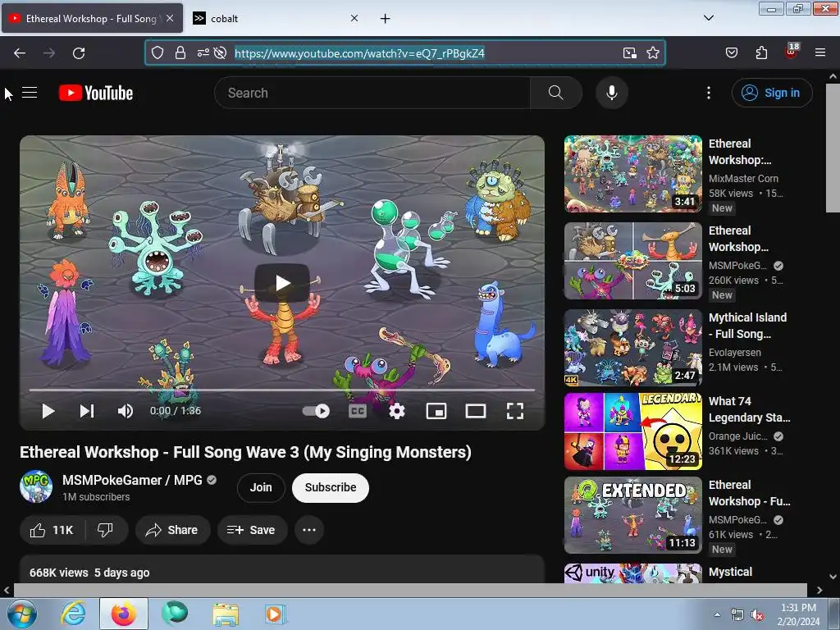The width and height of the screenshot is (840, 630).
Task: Open a new browser tab
Action: pos(385,18)
